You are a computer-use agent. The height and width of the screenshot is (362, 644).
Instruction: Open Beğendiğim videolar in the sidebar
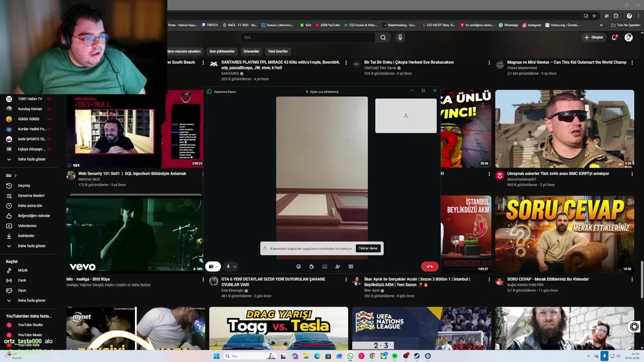coord(33,216)
